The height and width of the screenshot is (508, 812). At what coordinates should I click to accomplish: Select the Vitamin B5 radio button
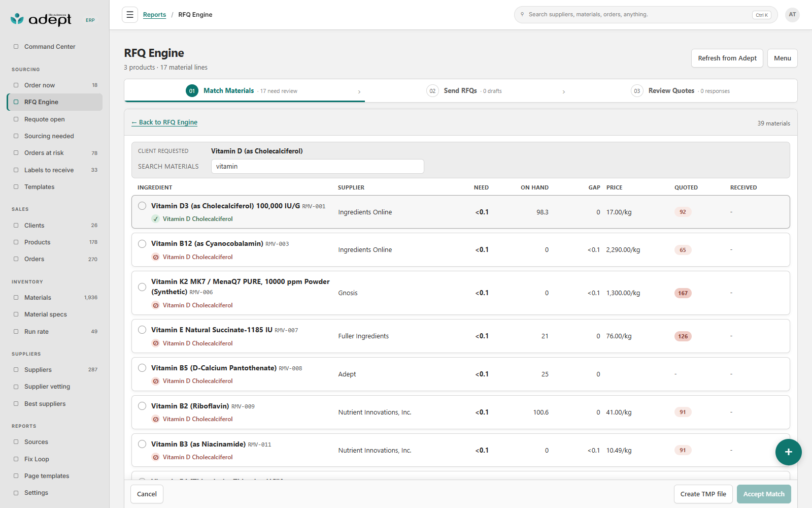[142, 368]
